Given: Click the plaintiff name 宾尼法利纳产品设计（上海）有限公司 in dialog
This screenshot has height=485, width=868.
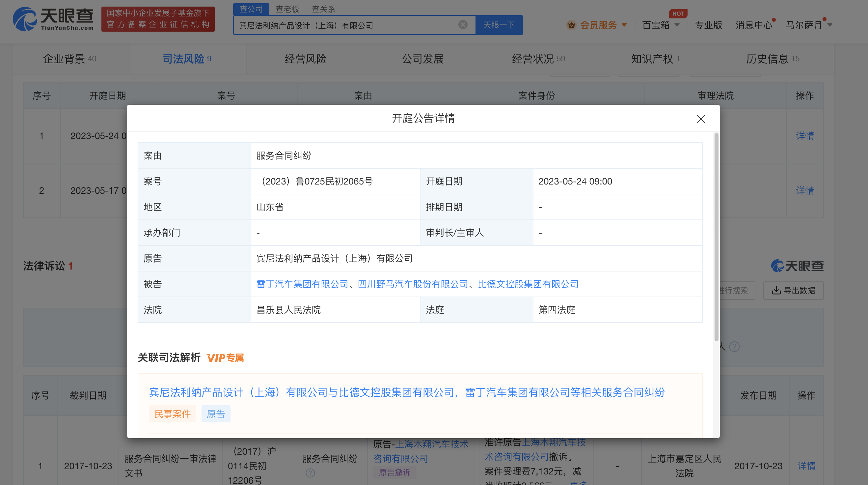Looking at the screenshot, I should click(335, 259).
